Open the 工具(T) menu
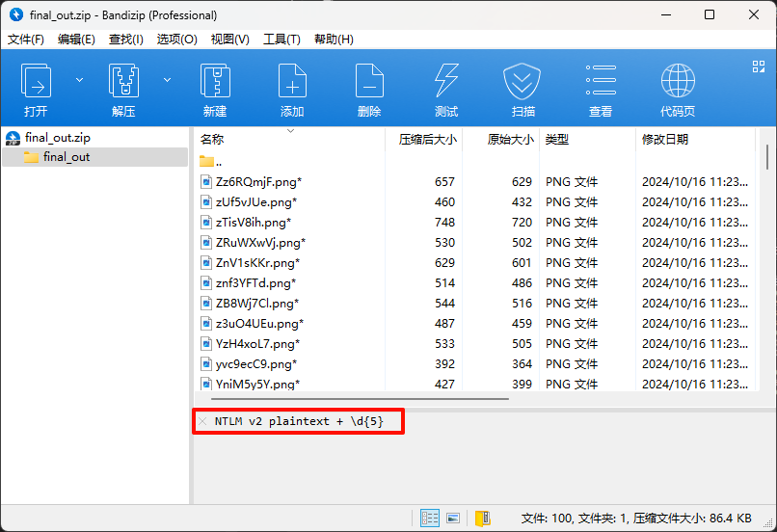Viewport: 777px width, 532px height. [281, 40]
